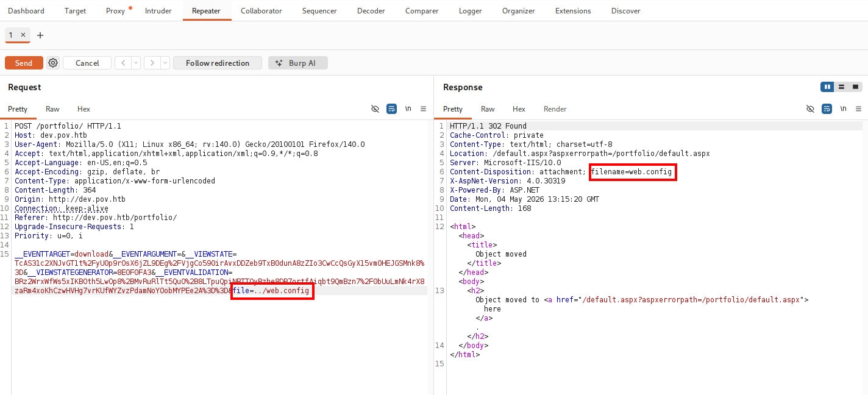This screenshot has width=868, height=395.
Task: Select Response Hex view tab
Action: (x=519, y=109)
